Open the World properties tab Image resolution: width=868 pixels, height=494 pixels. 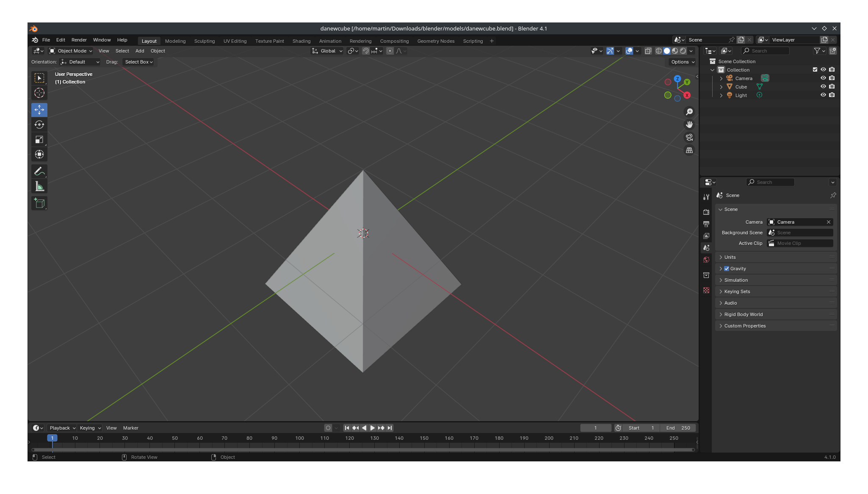(706, 260)
